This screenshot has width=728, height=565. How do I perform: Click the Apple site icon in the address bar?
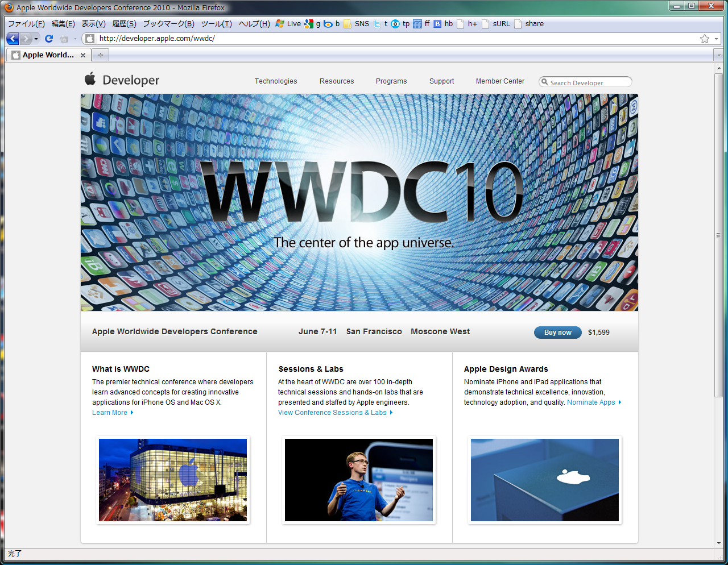point(90,39)
